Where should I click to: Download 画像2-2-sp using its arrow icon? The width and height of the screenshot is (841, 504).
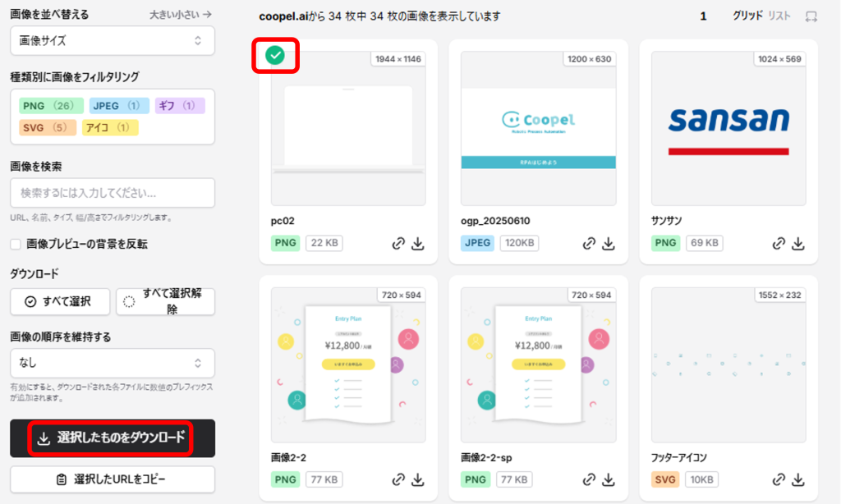point(609,479)
